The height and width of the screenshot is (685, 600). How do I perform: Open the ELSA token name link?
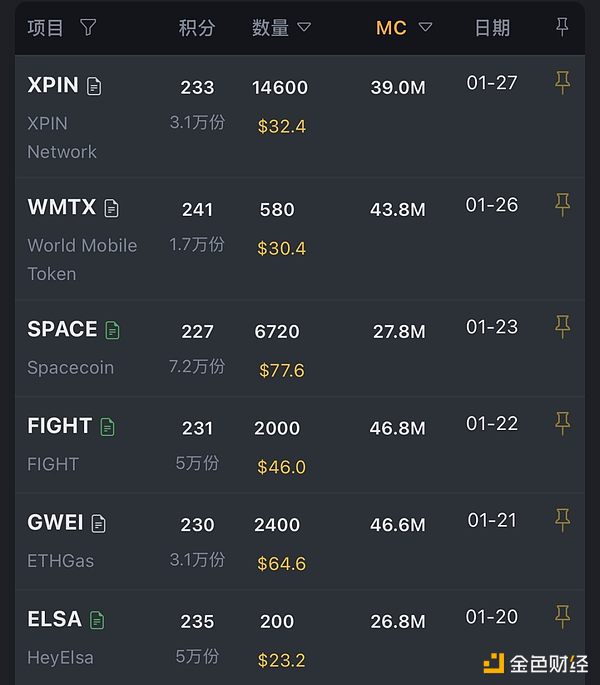tap(54, 619)
